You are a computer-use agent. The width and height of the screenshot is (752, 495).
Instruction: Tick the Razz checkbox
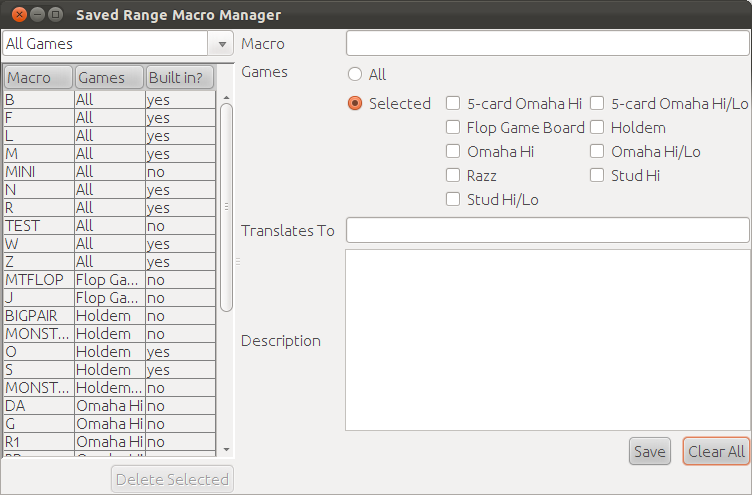453,176
